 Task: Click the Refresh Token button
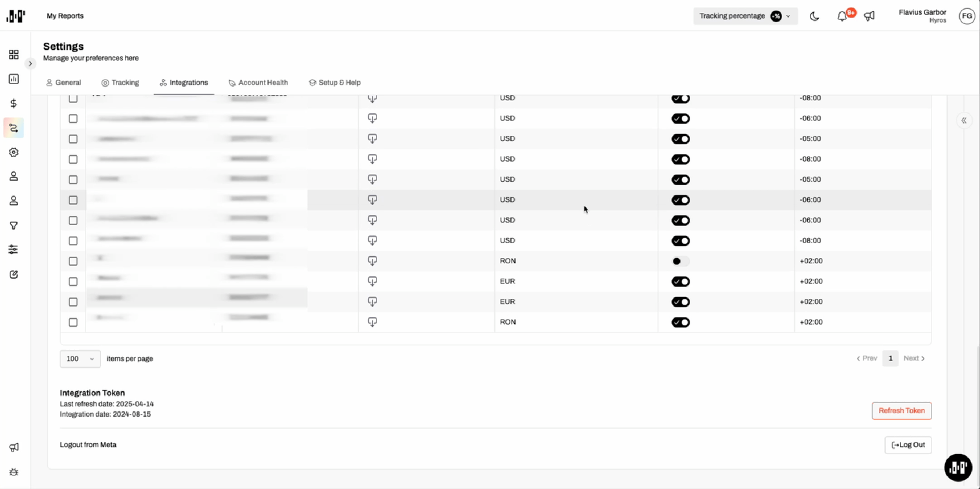(x=901, y=411)
